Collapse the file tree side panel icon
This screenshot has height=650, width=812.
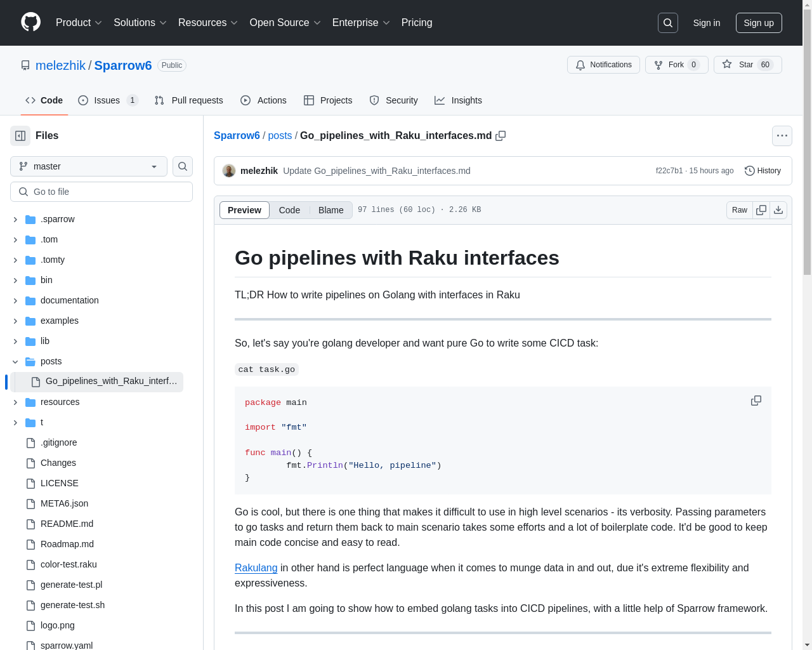click(20, 136)
